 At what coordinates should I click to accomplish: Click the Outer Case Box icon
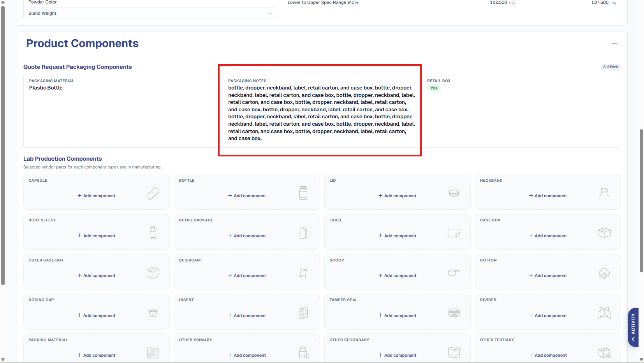(x=153, y=273)
